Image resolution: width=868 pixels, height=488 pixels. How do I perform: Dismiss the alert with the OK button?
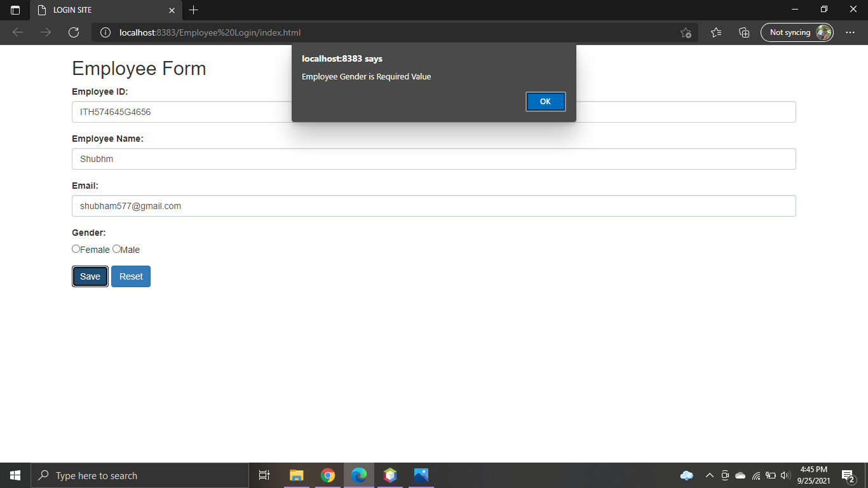point(545,102)
